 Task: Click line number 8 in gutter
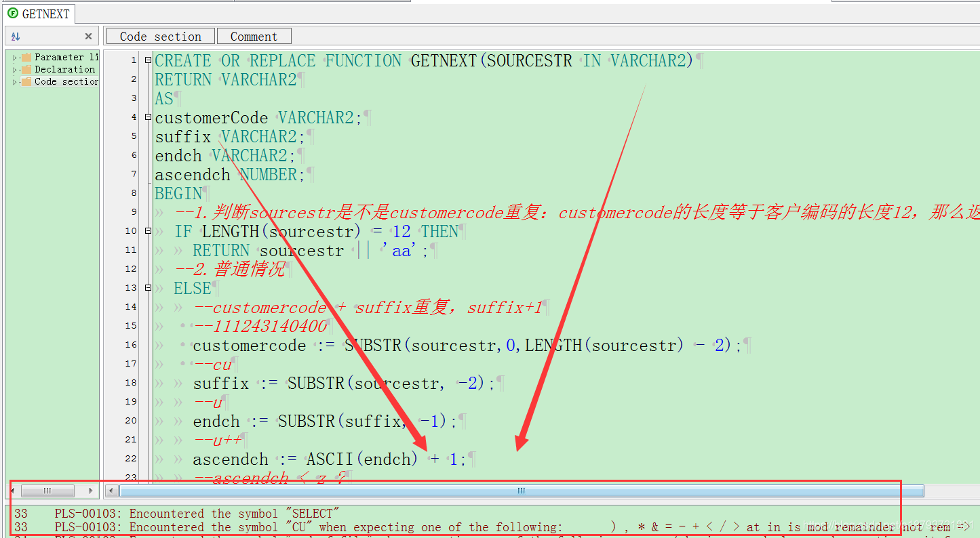tap(134, 194)
